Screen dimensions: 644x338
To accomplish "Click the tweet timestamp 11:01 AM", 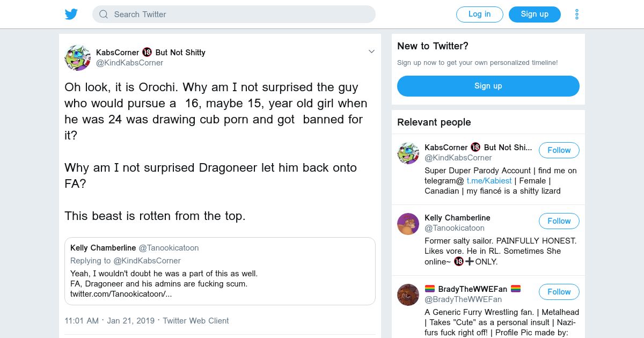I will (82, 321).
